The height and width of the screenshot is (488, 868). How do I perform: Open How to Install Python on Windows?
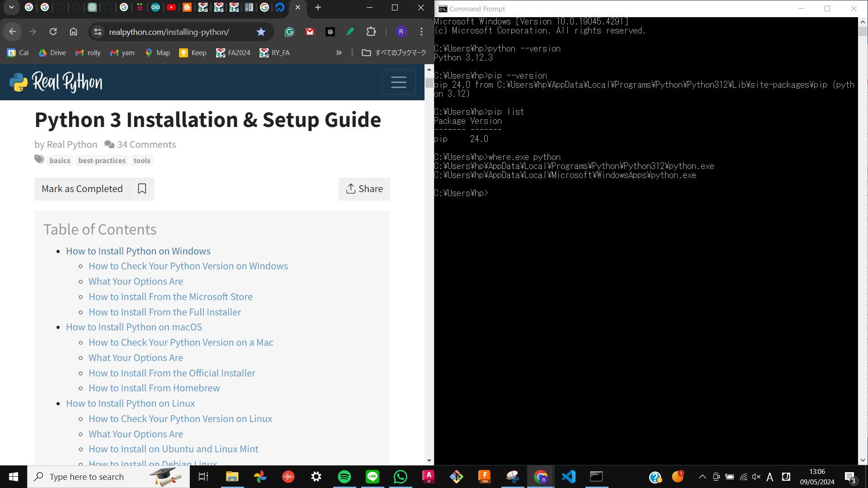[x=138, y=251]
